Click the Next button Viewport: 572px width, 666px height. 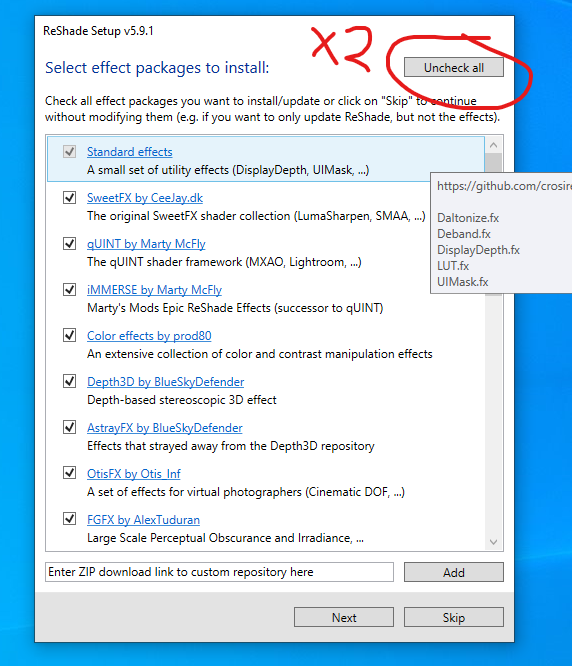344,617
